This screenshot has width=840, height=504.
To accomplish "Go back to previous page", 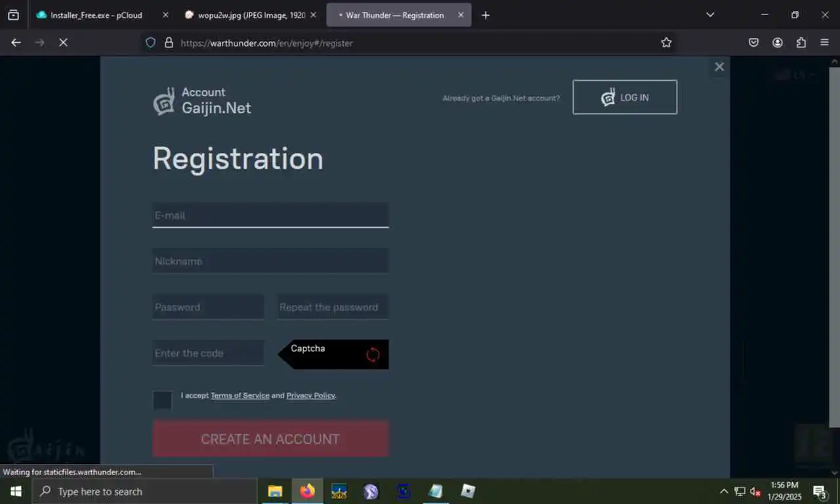I will (x=16, y=43).
